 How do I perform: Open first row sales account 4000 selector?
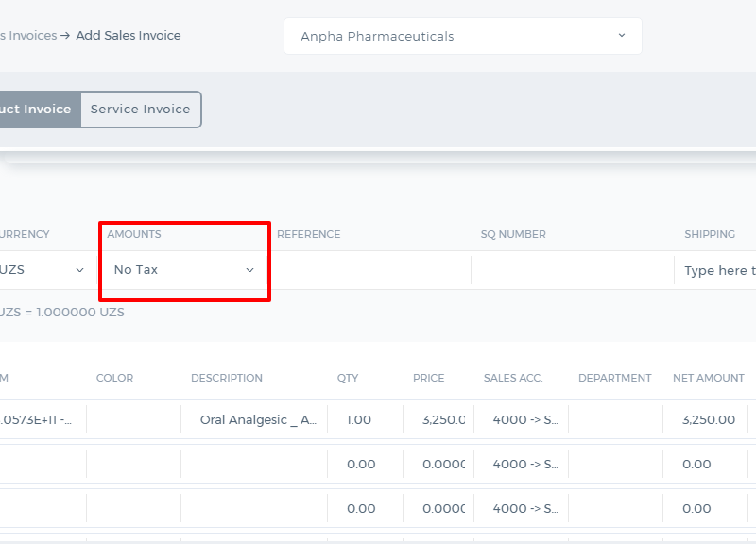(522, 419)
